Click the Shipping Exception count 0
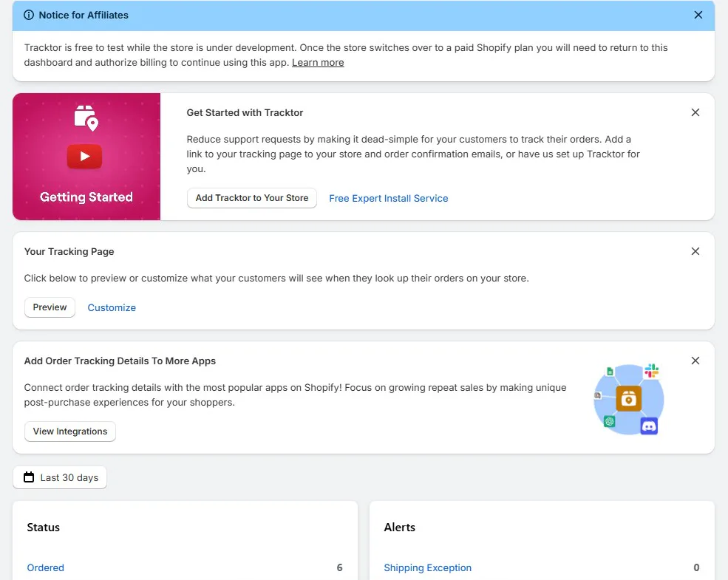Viewport: 728px width, 580px height. tap(696, 567)
